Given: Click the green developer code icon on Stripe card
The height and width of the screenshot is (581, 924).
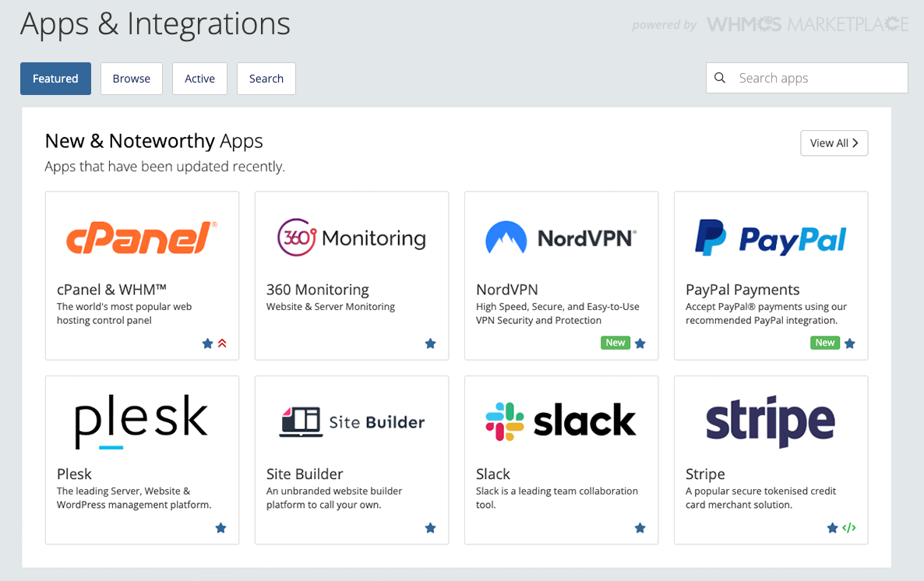Looking at the screenshot, I should [849, 527].
